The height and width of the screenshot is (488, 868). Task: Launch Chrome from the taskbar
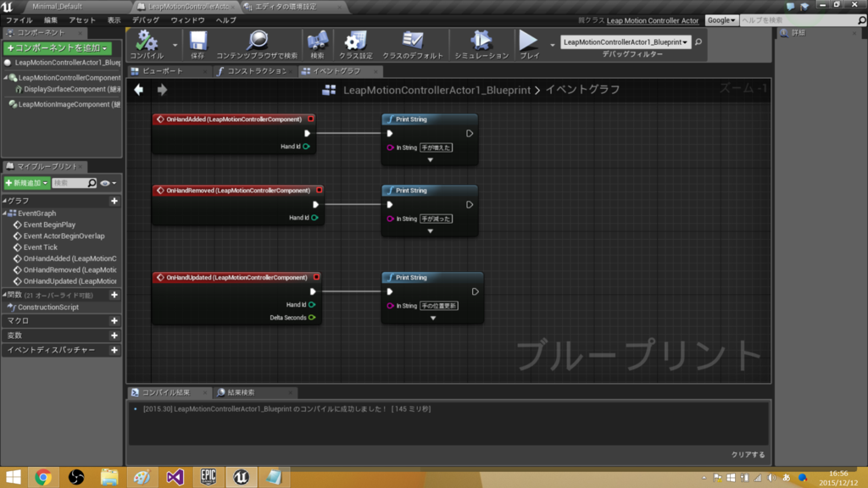(43, 477)
